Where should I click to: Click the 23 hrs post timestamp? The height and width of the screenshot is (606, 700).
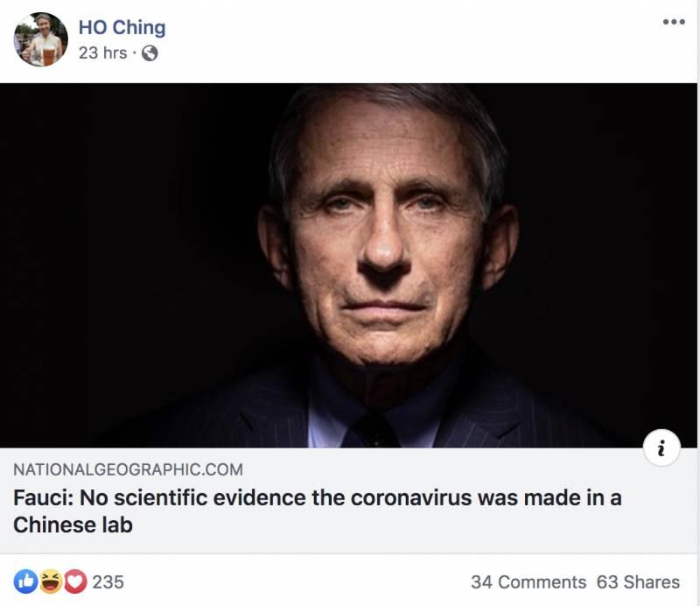pos(102,53)
